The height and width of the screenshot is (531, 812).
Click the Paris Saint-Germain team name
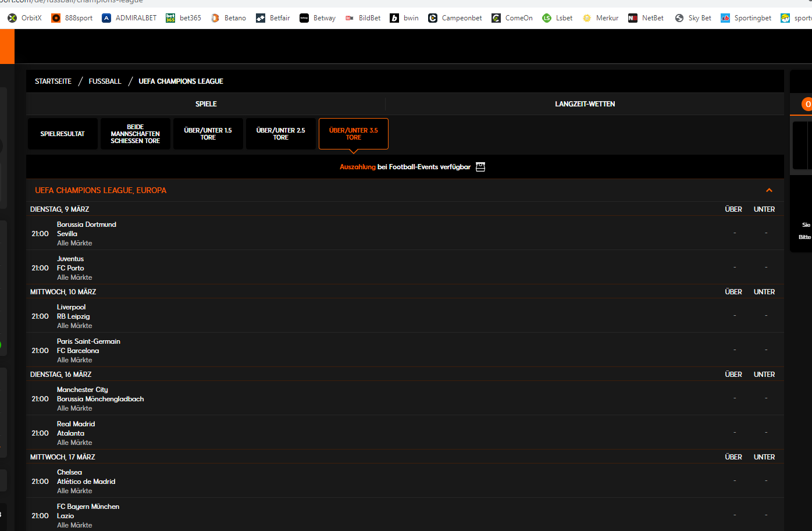[88, 341]
